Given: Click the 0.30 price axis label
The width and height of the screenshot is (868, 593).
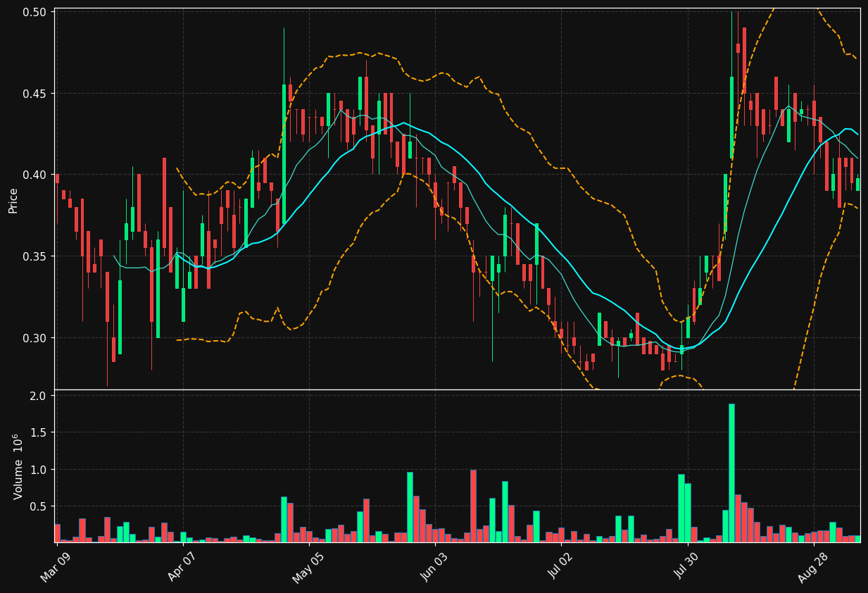Looking at the screenshot, I should pos(34,338).
